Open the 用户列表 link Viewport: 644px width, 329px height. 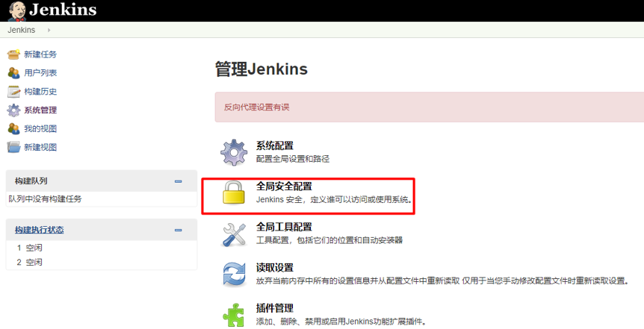pos(40,72)
